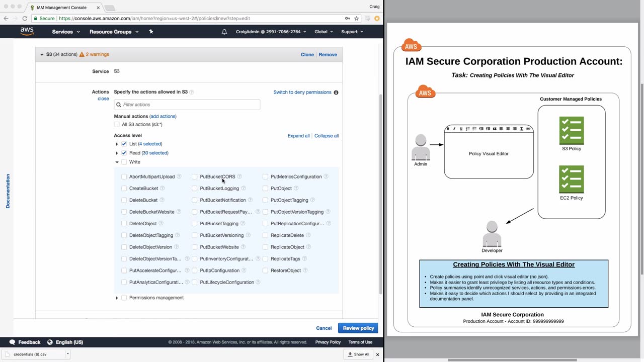Open the Feedback link in the footer
Screen dimensions: 644x362
click(x=26, y=342)
